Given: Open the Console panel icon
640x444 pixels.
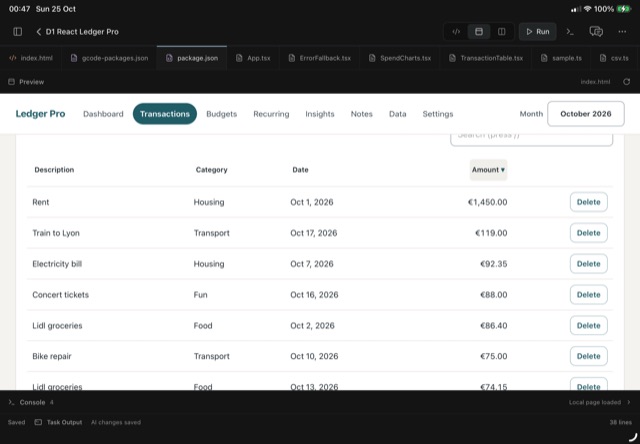Looking at the screenshot, I should pos(11,402).
